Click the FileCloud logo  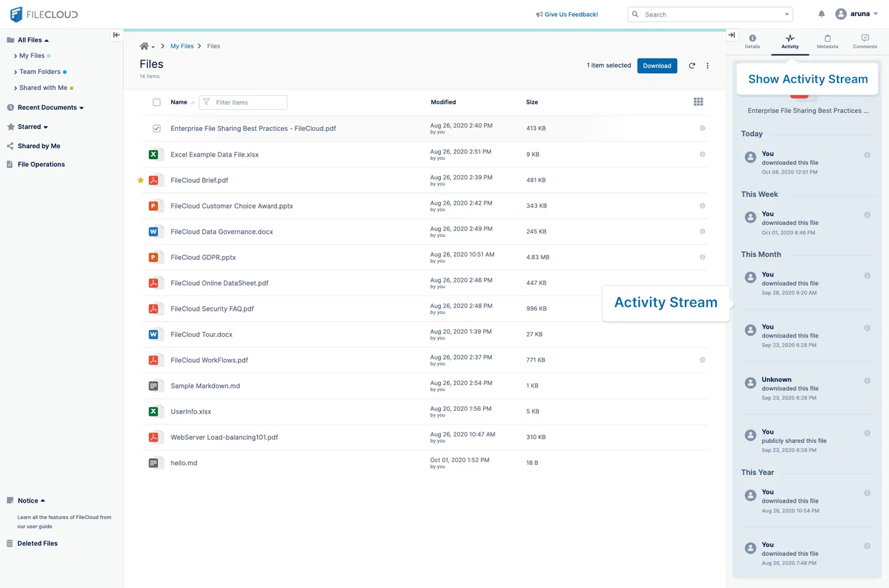click(44, 14)
